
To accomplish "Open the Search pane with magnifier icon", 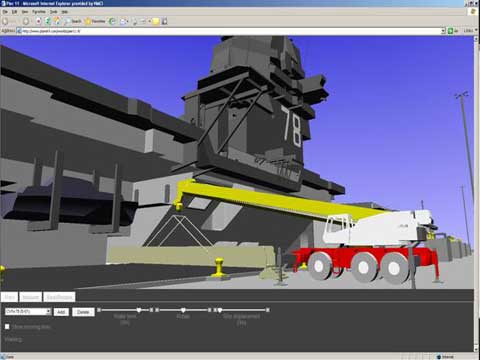I will coord(73,21).
